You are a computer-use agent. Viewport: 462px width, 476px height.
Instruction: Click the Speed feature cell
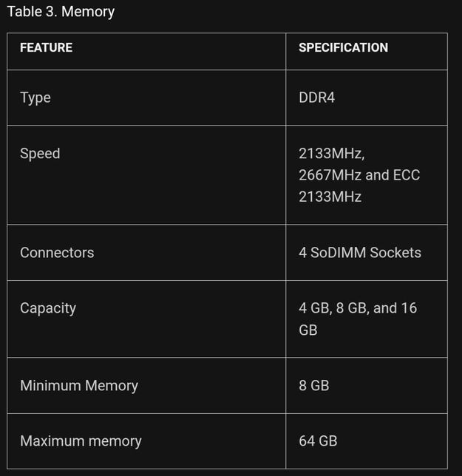[40, 154]
